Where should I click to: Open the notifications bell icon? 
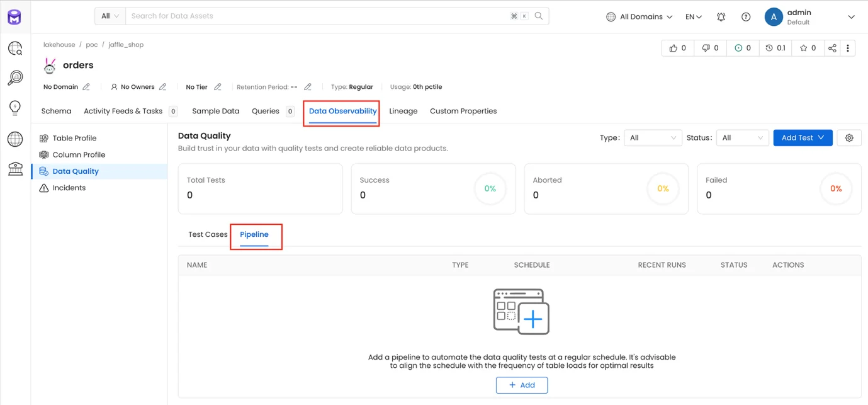[721, 17]
